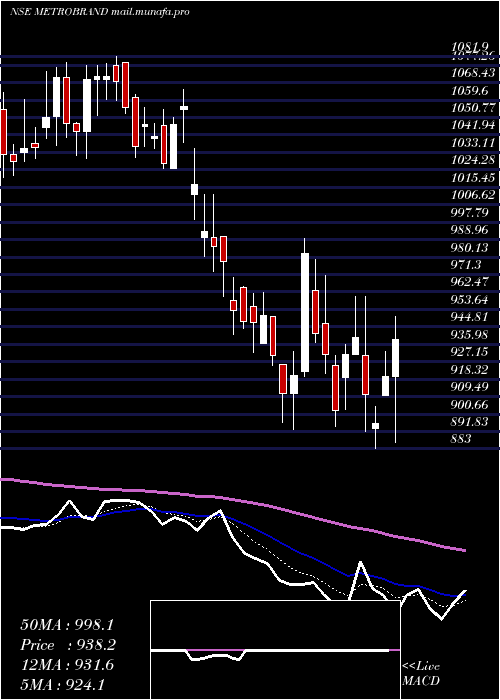Click the 909.49 price level label
This screenshot has width=500, height=700.
pyautogui.click(x=470, y=386)
